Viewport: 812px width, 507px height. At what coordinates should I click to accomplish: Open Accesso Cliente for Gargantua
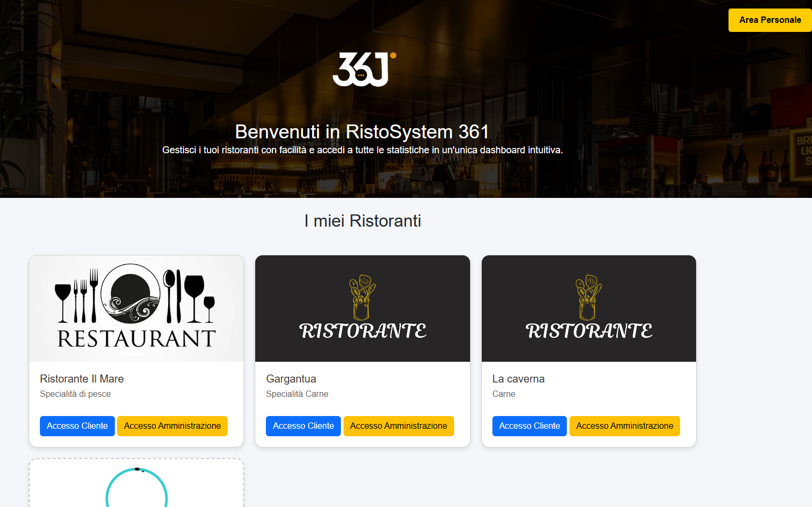click(x=303, y=426)
